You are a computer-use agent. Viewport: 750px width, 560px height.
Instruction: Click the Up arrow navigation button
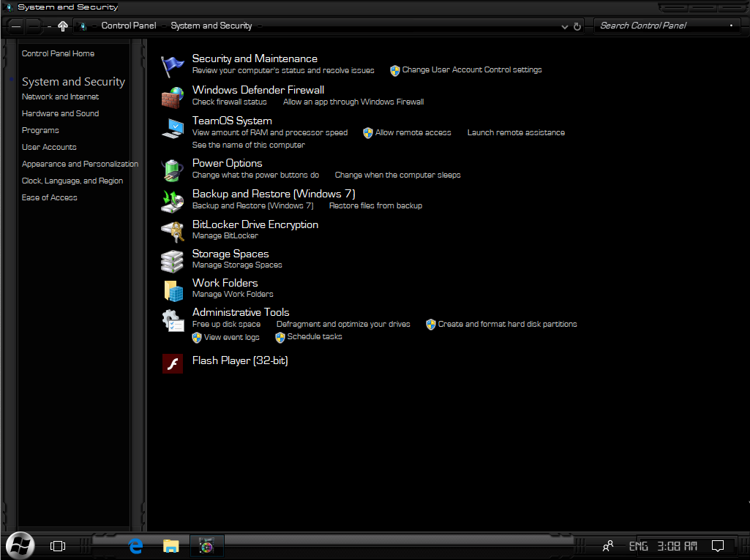(x=63, y=26)
